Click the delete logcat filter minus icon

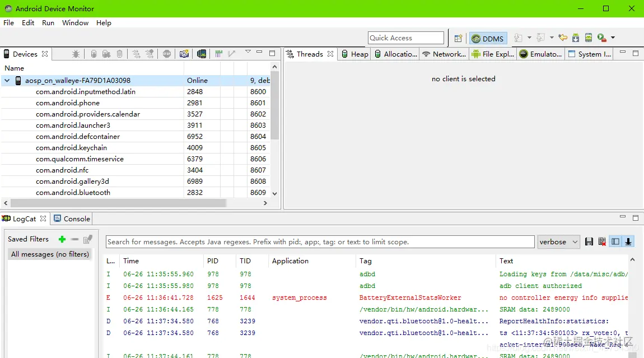[x=74, y=239]
